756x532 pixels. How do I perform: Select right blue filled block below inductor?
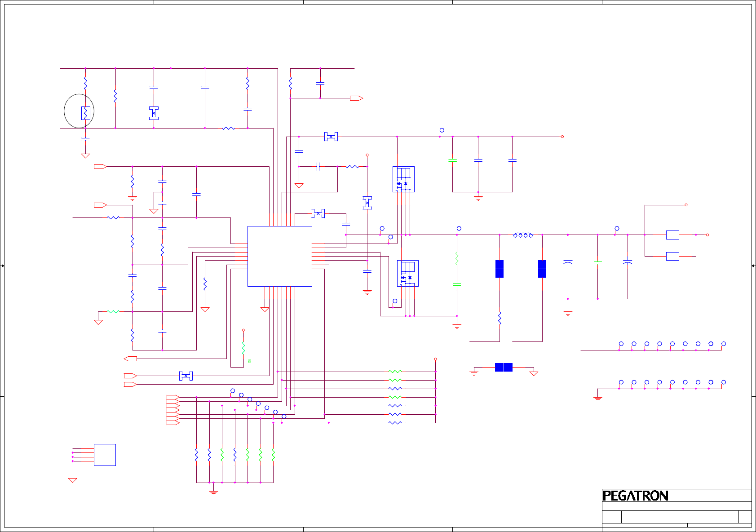[542, 269]
